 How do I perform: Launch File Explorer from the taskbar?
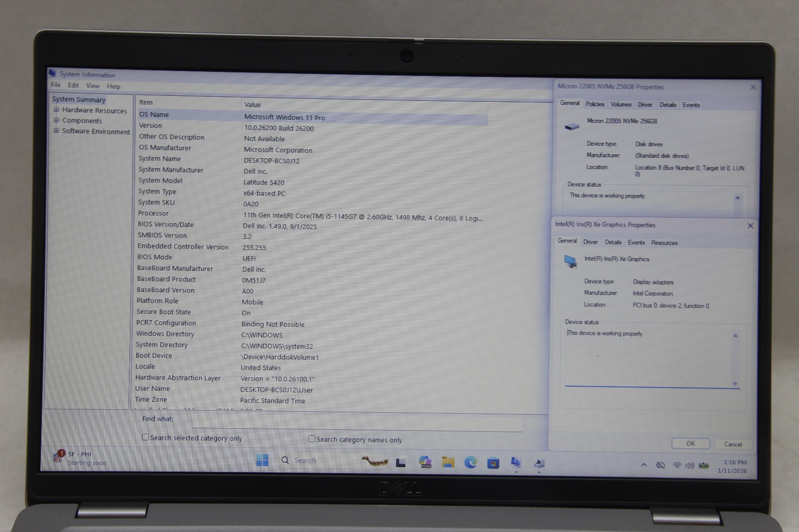point(448,462)
